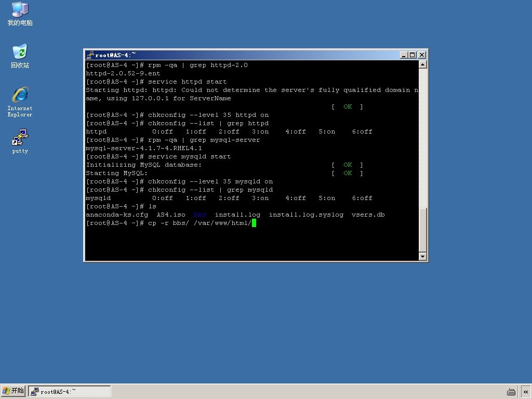Image resolution: width=532 pixels, height=399 pixels.
Task: Click 'vsers.db' in the ls output
Action: pyautogui.click(x=368, y=215)
